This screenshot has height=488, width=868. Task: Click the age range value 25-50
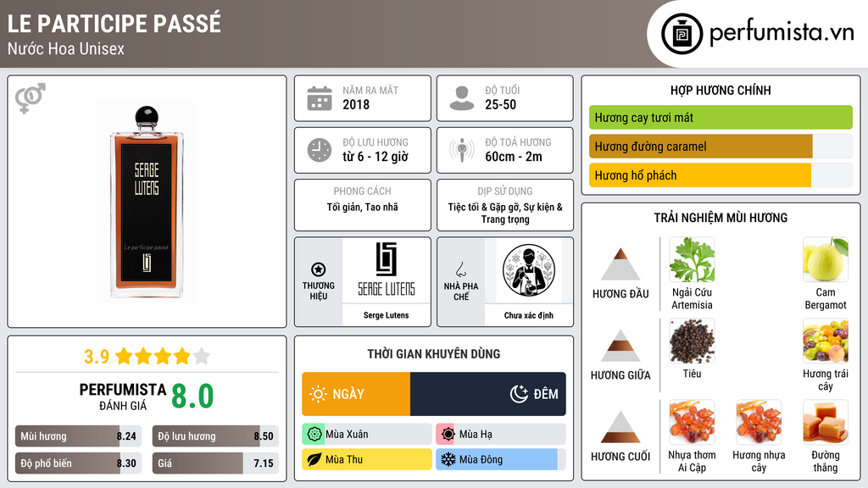click(500, 104)
